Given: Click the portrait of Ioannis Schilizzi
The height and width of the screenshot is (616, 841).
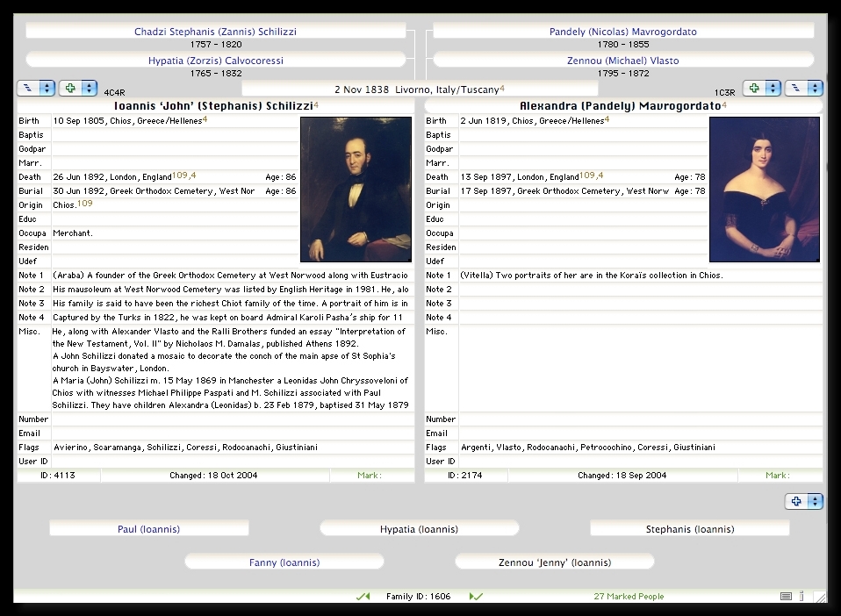Looking at the screenshot, I should (x=356, y=190).
